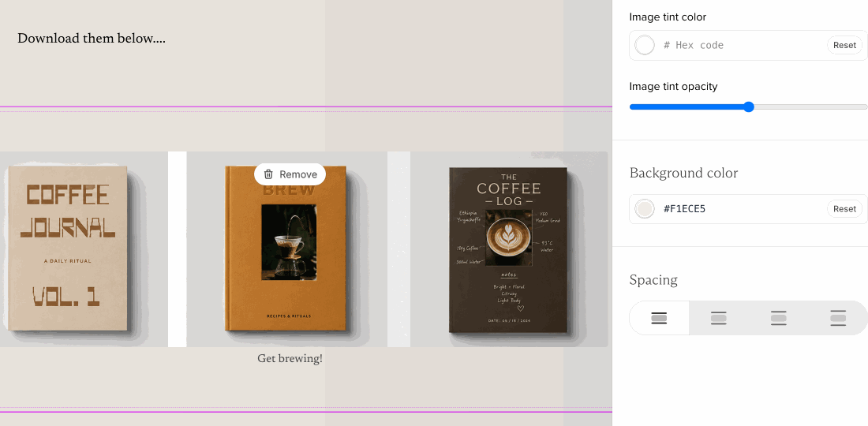The width and height of the screenshot is (868, 426).
Task: Select The Coffee Log book image
Action: [x=509, y=249]
